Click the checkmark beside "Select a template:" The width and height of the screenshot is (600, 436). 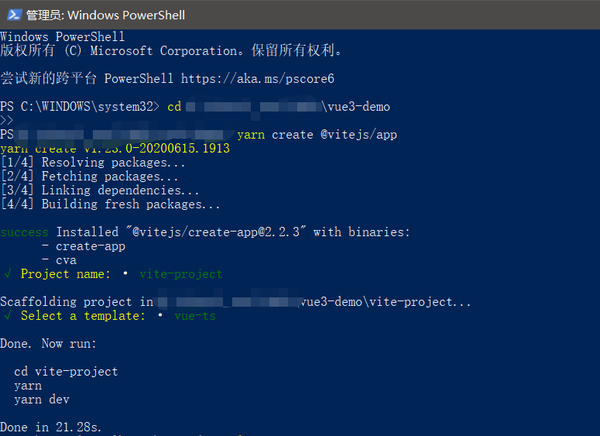click(8, 316)
